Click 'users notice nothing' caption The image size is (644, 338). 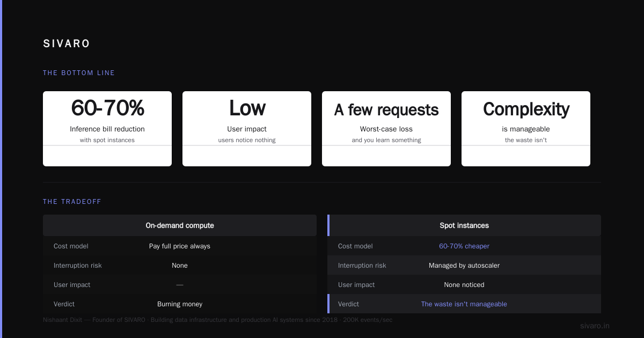247,140
